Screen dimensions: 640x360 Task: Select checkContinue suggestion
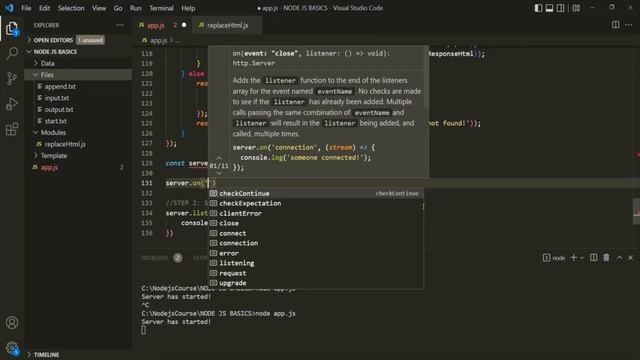(316, 193)
